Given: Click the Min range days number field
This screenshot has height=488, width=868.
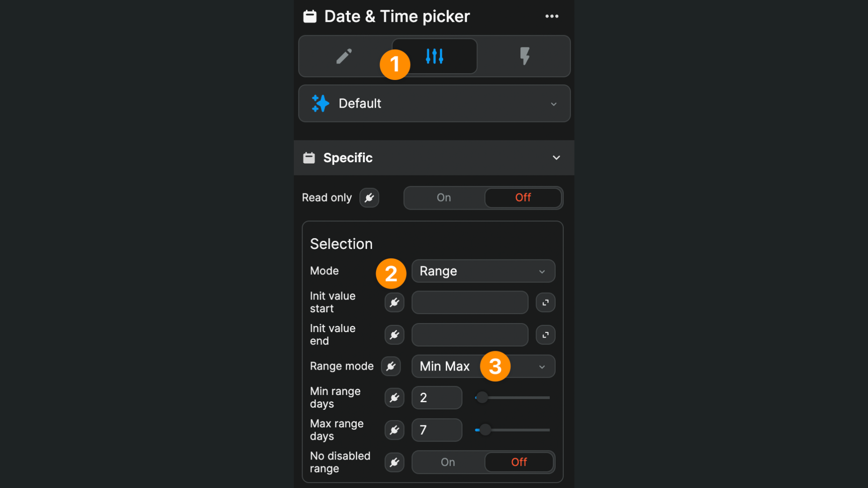Looking at the screenshot, I should coord(436,398).
